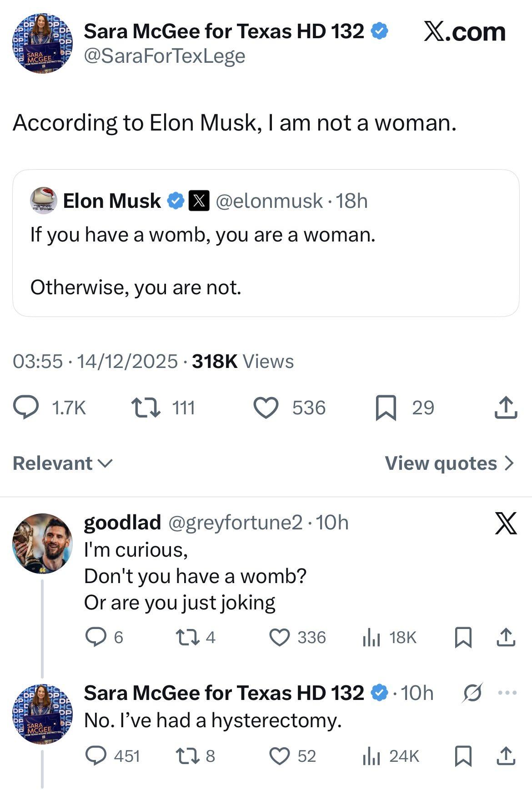Screen dimensions: 532x790
Task: Like goodlad's reply
Action: coord(279,637)
